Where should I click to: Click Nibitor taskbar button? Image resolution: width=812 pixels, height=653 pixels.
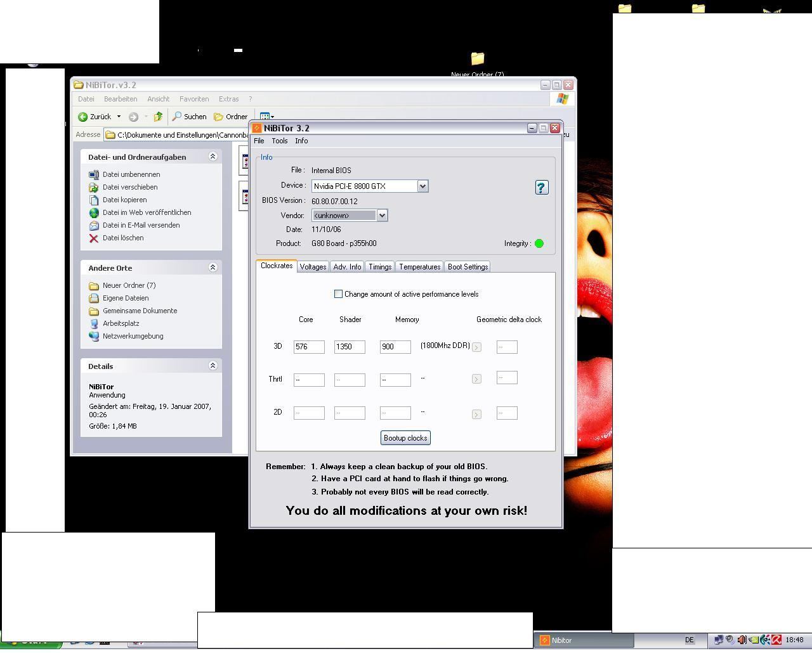click(584, 640)
